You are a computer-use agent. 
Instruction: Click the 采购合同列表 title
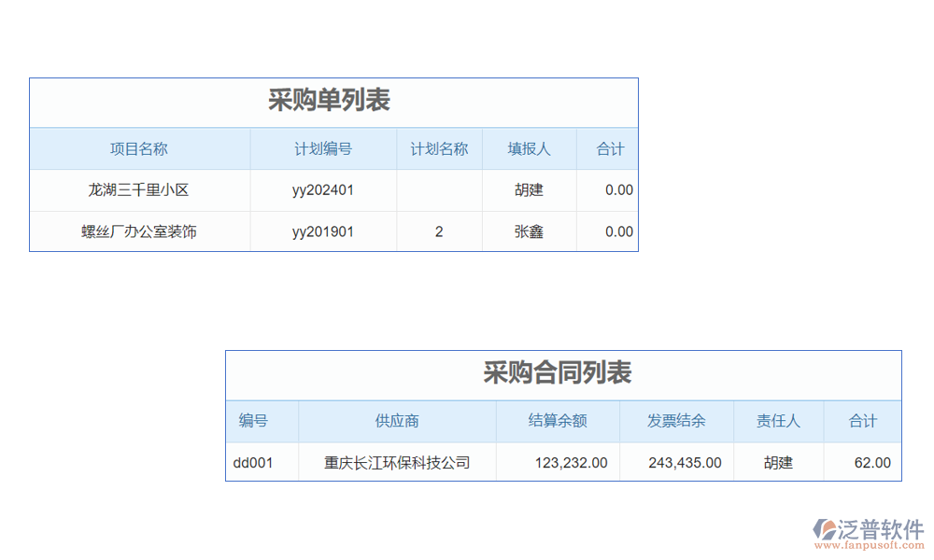(558, 373)
